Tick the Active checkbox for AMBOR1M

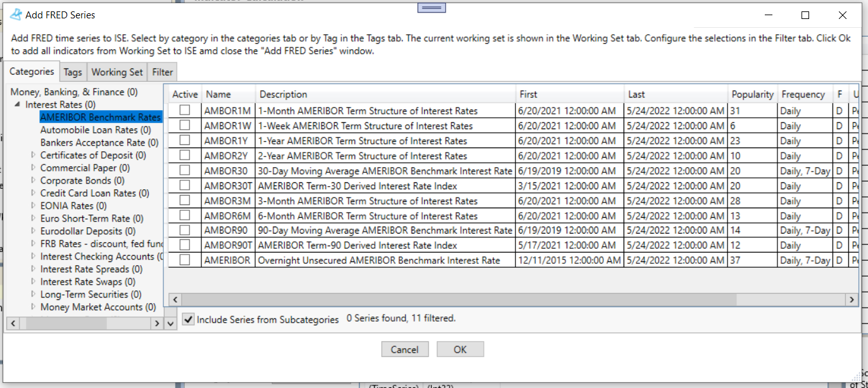pyautogui.click(x=185, y=110)
